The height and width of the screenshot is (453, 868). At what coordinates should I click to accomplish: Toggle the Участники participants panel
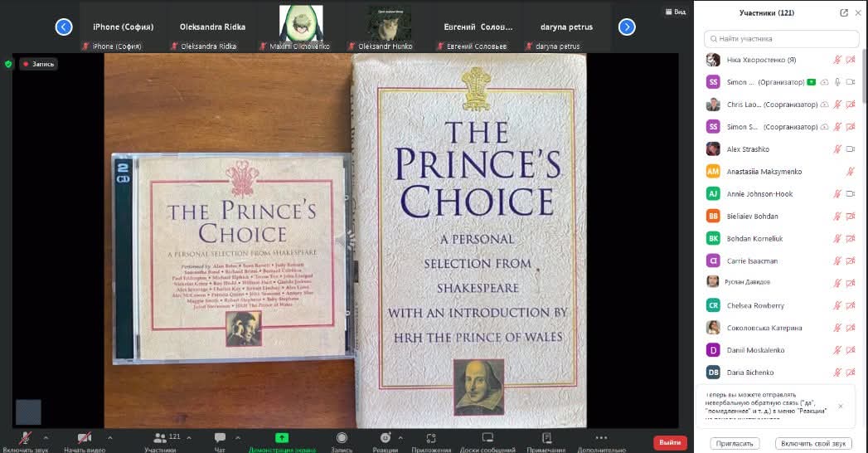[x=159, y=438]
